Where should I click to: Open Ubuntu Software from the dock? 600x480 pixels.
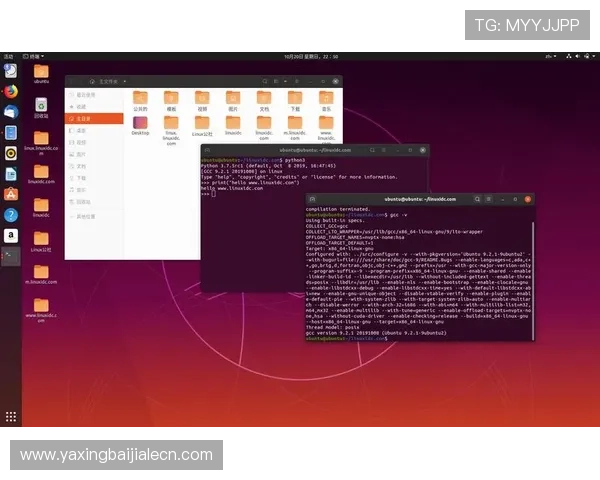[11, 194]
